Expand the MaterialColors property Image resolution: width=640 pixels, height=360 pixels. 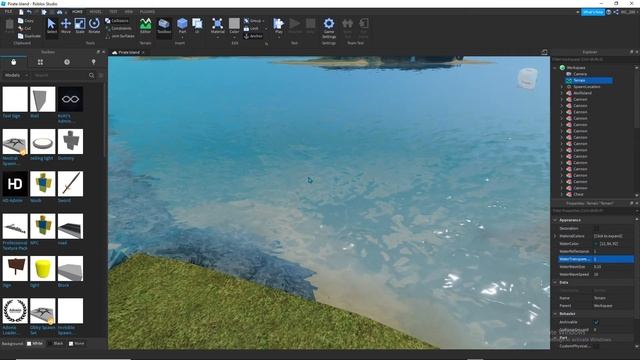tap(556, 236)
